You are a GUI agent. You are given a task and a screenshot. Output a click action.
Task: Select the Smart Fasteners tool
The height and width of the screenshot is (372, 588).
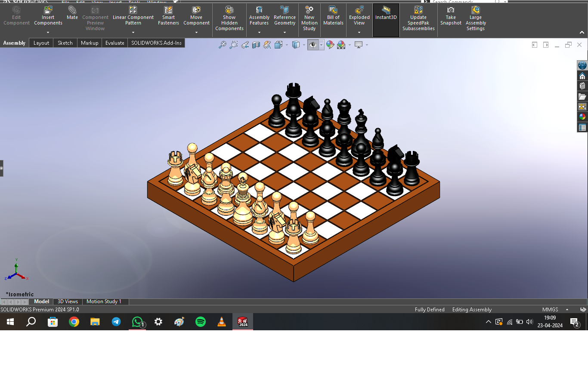coord(168,17)
